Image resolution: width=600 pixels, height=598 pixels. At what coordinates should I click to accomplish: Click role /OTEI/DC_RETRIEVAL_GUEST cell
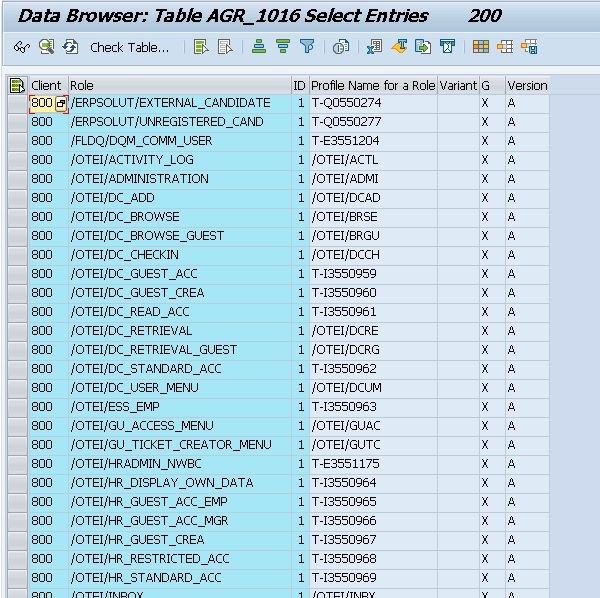179,350
